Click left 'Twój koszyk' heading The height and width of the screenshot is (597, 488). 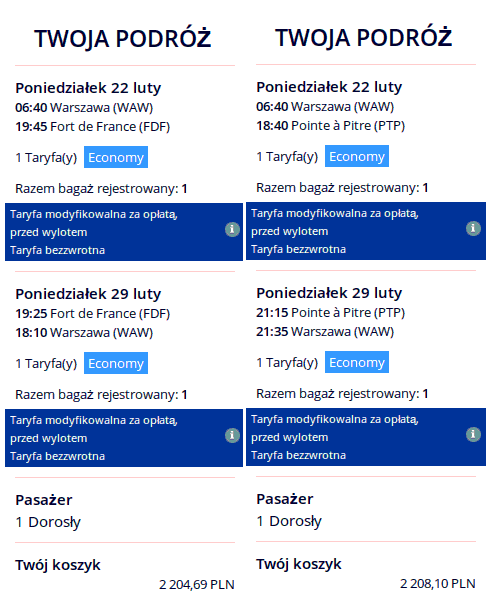(x=58, y=565)
